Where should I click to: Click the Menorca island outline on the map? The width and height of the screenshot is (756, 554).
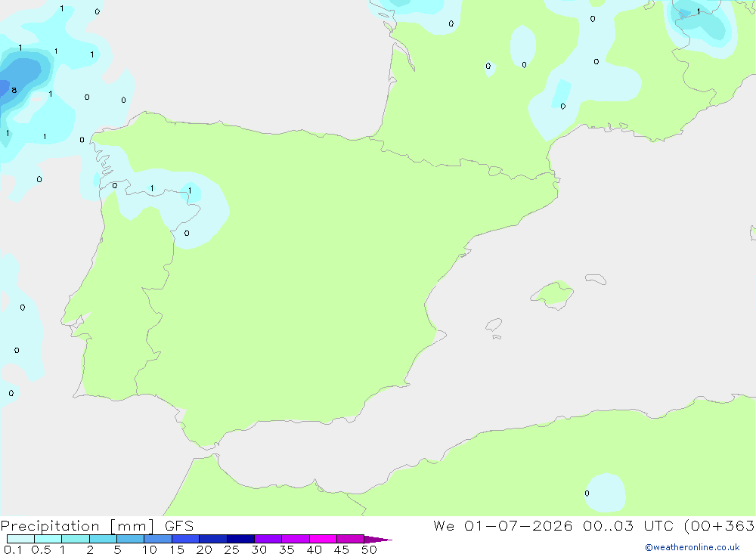[x=596, y=279]
